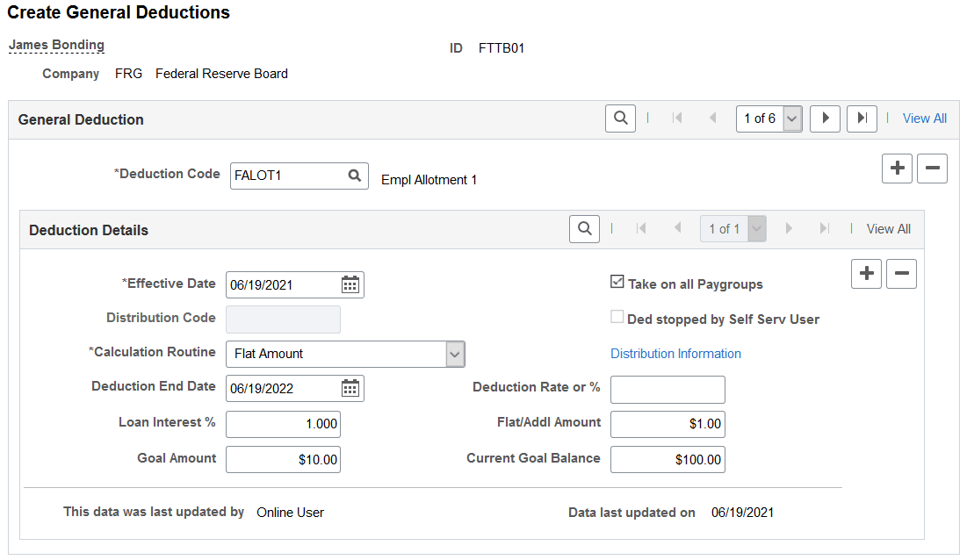The height and width of the screenshot is (560, 967).
Task: Toggle Ded stopped by Self Serv User
Action: point(617,317)
